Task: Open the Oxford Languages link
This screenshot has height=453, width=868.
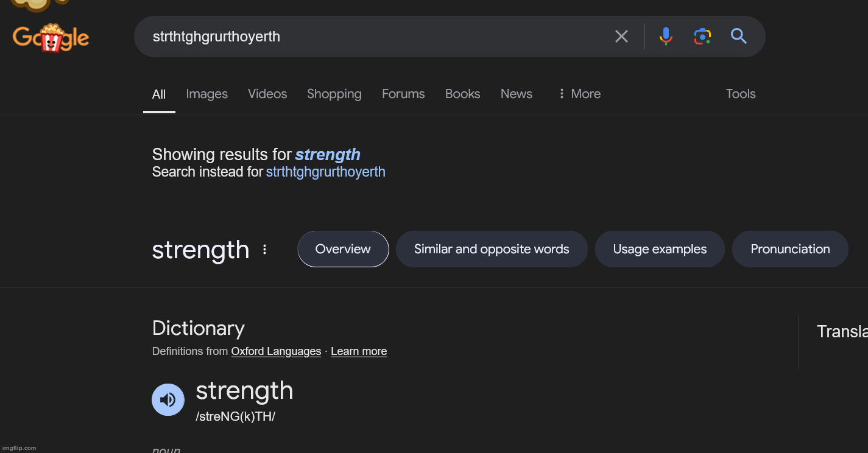Action: pyautogui.click(x=276, y=351)
